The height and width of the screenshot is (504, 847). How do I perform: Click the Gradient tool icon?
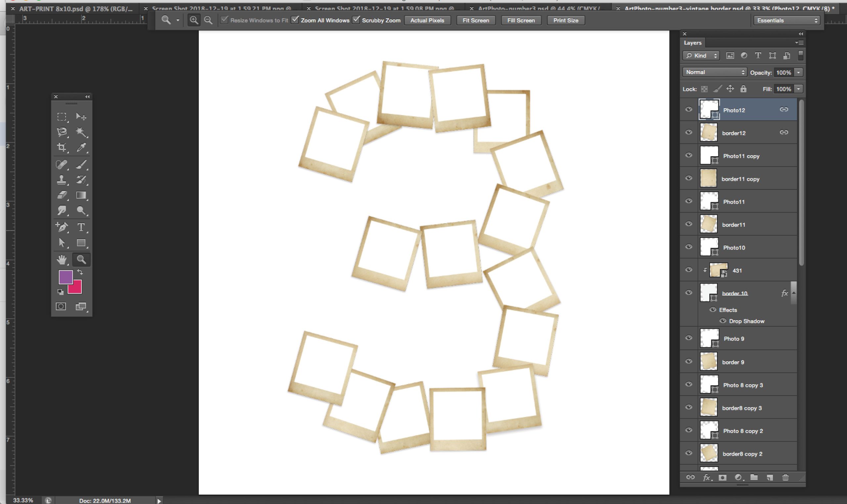pyautogui.click(x=81, y=195)
